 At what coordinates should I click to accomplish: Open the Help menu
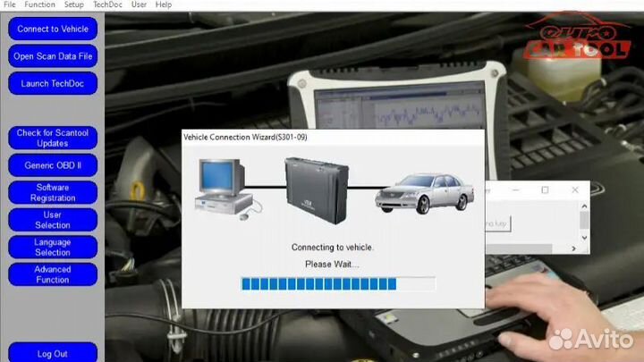[x=164, y=4]
